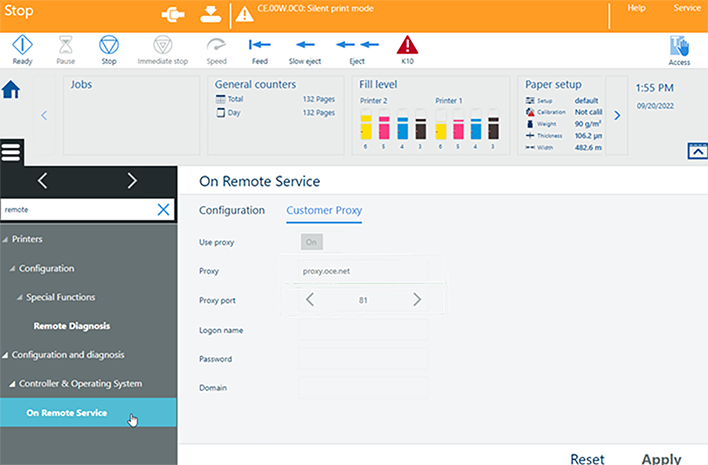This screenshot has height=465, width=708.
Task: Open the hamburger menu
Action: coord(12,152)
